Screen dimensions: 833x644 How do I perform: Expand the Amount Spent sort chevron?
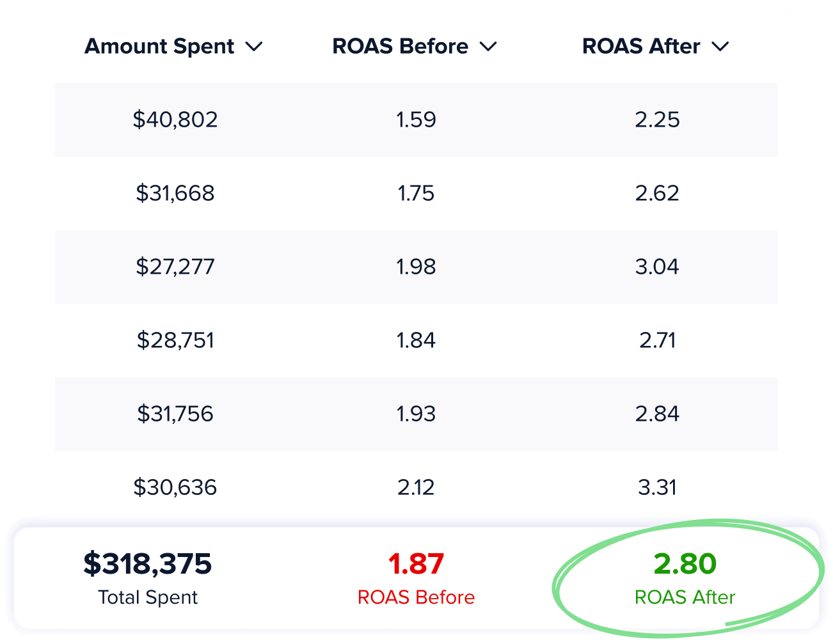255,47
